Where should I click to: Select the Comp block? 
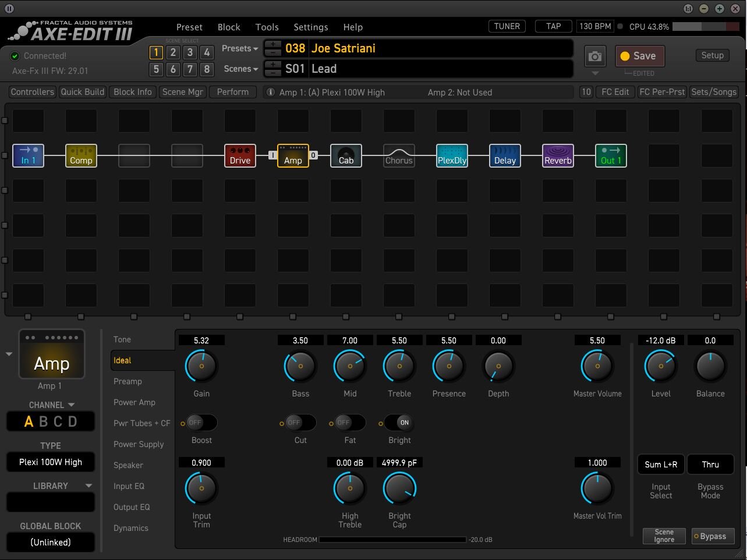[81, 155]
